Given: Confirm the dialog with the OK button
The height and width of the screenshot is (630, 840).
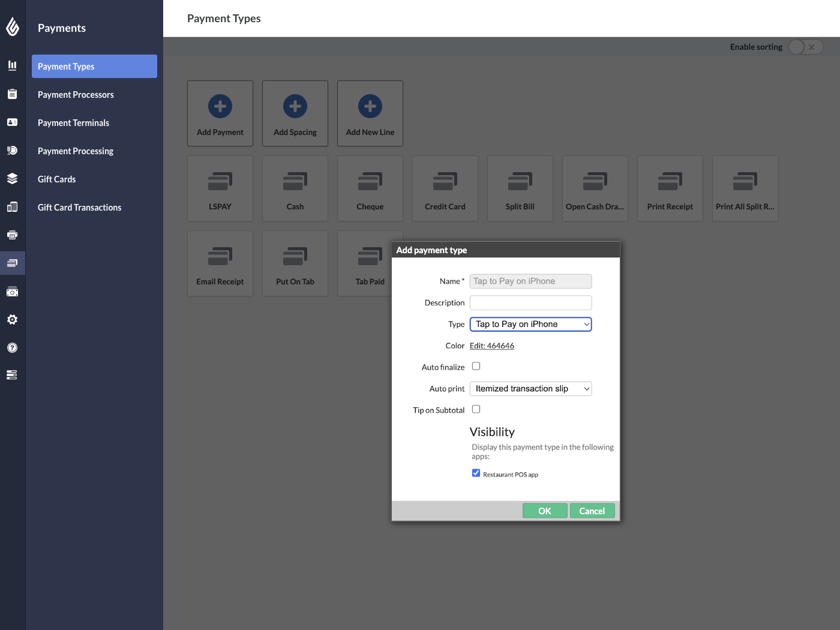Looking at the screenshot, I should (x=544, y=511).
